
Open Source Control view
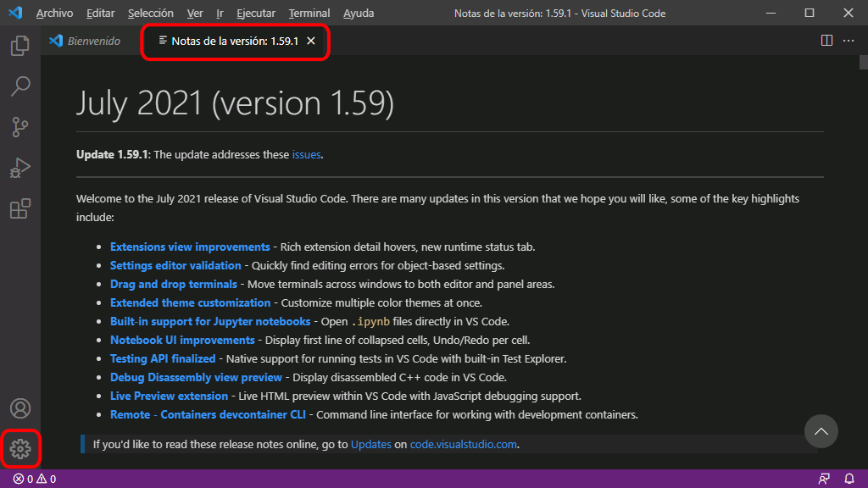click(x=20, y=127)
